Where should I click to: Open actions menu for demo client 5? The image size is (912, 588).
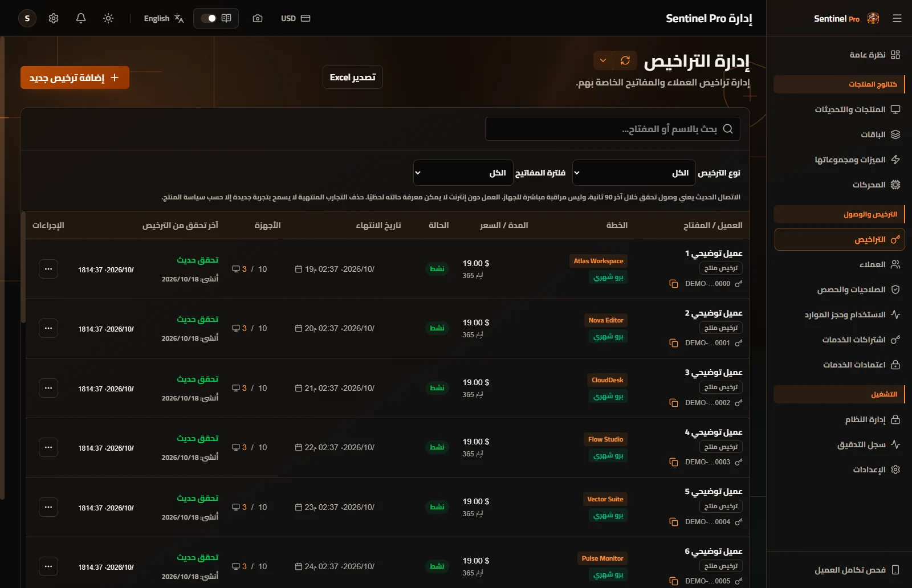click(x=48, y=507)
